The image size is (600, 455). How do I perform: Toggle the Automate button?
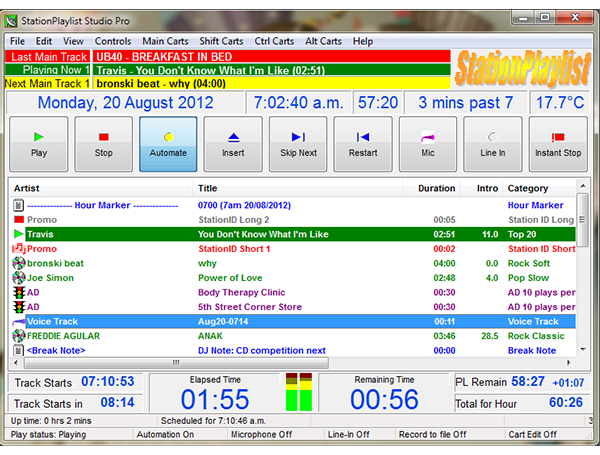pos(168,144)
